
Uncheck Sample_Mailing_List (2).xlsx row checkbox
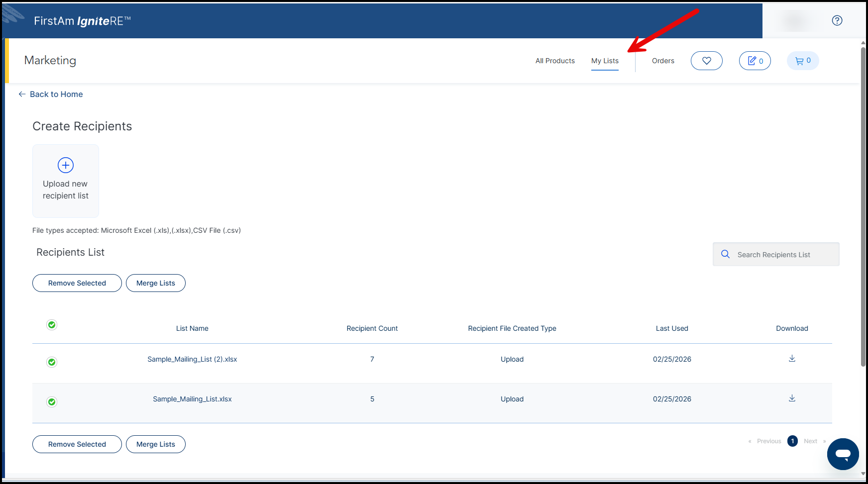tap(52, 362)
